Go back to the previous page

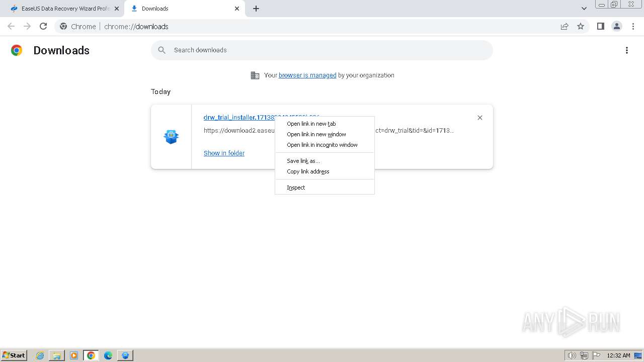[x=11, y=26]
